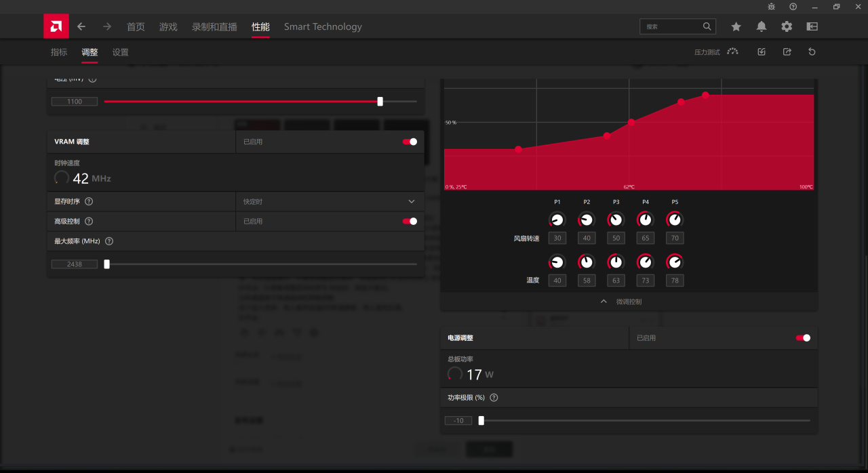
Task: Click the bug report icon
Action: [771, 7]
